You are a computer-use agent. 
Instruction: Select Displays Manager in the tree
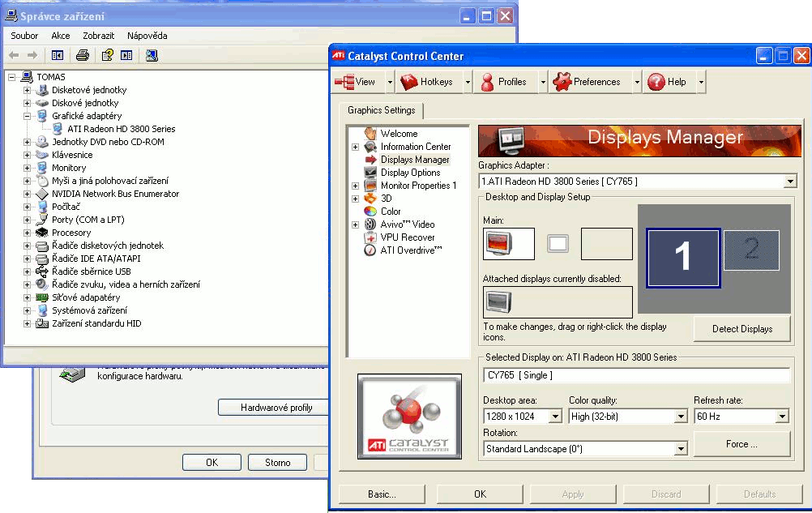pos(415,160)
